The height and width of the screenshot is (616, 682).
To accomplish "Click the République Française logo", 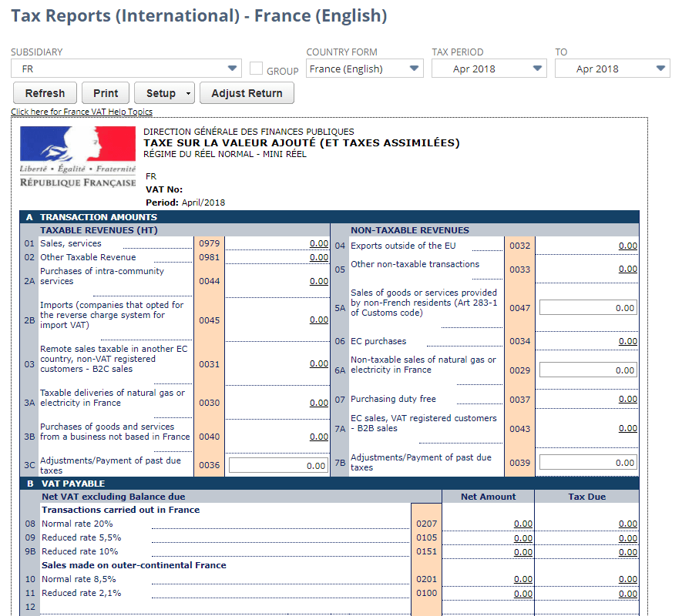I will 77,158.
